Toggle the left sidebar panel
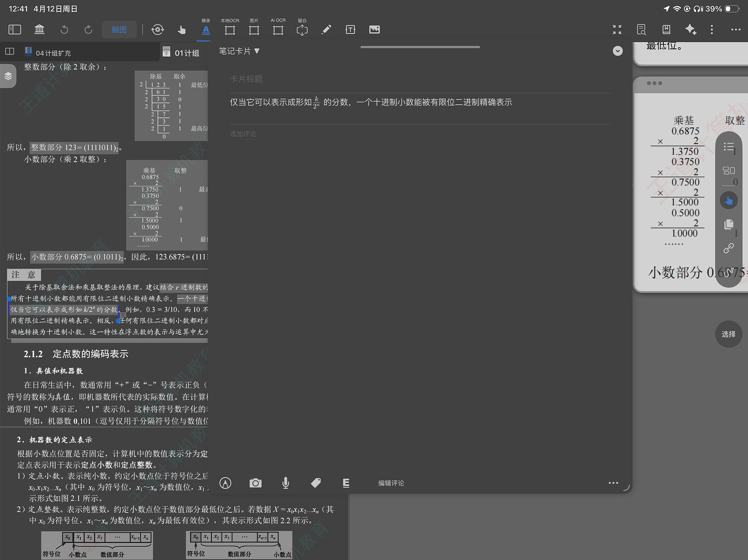The image size is (748, 560). (x=15, y=30)
